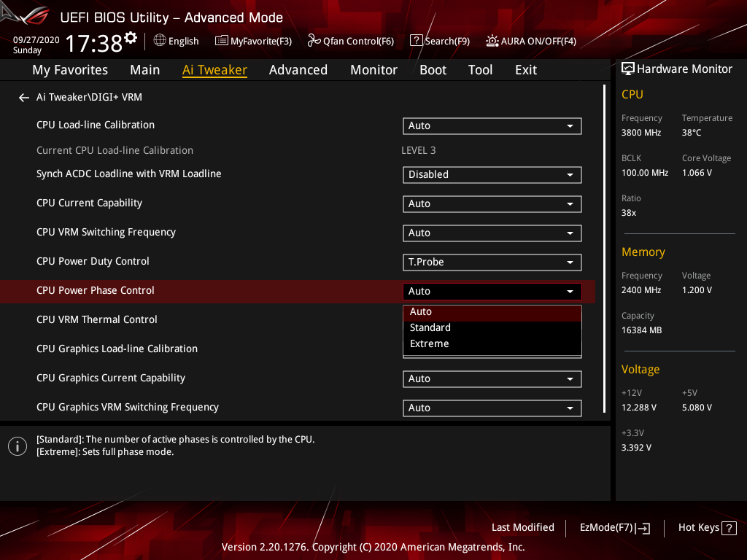Click the info icon in the help panel
Viewport: 747px width, 560px height.
[18, 446]
